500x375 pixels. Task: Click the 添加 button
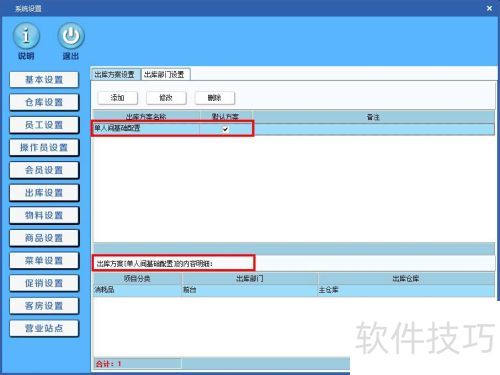(x=118, y=98)
